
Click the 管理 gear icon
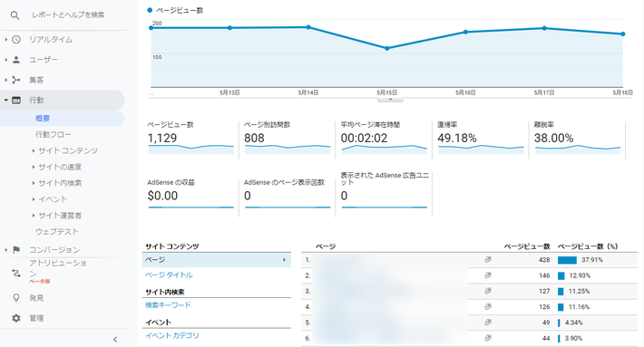16,318
